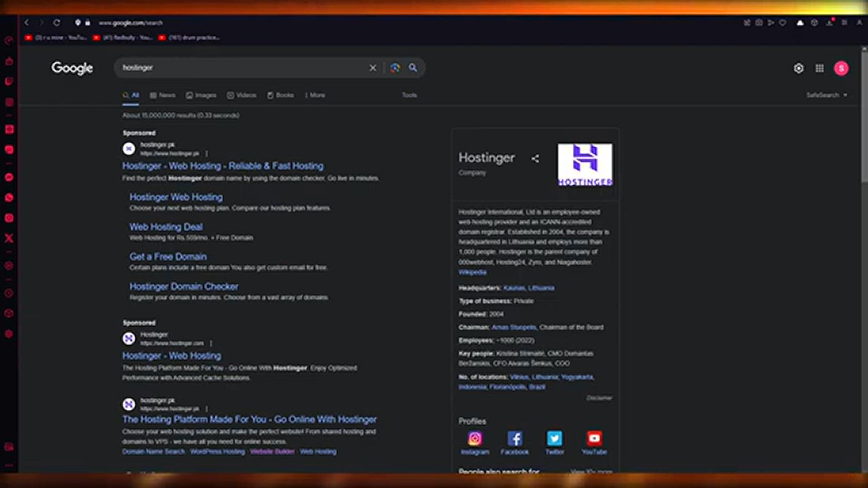
Task: Open second ad 'Hostinger - Web Hosting'
Action: (172, 356)
